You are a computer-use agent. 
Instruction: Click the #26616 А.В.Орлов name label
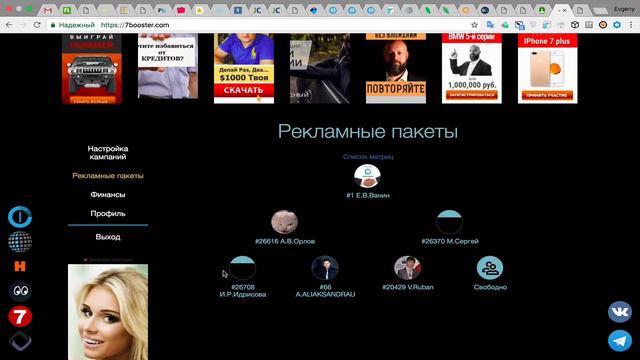pos(284,241)
